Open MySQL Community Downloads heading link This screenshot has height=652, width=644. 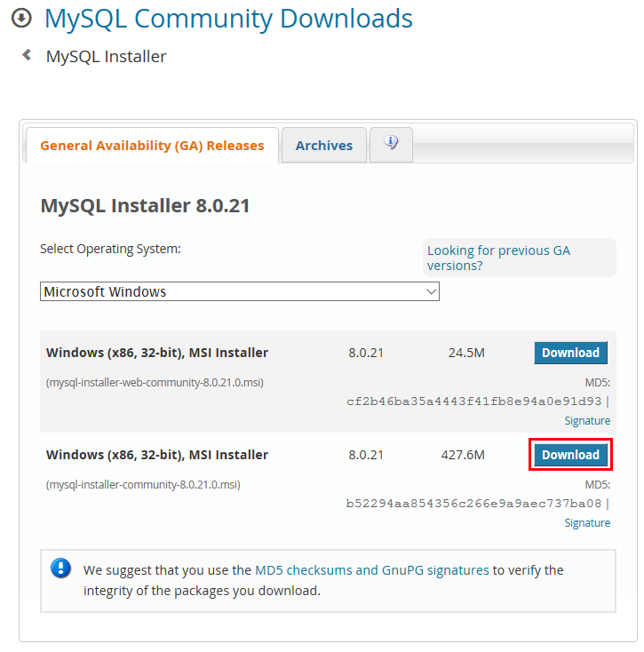pyautogui.click(x=228, y=20)
